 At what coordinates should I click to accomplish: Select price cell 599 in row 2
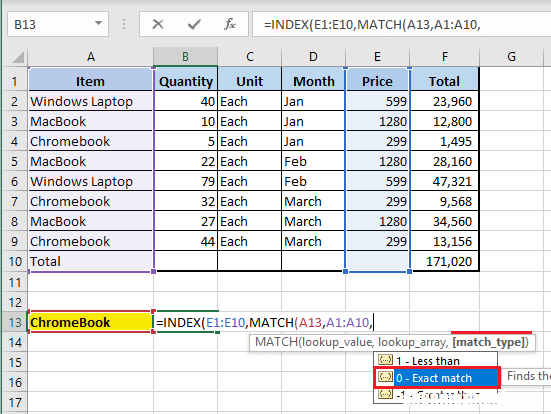(x=377, y=101)
